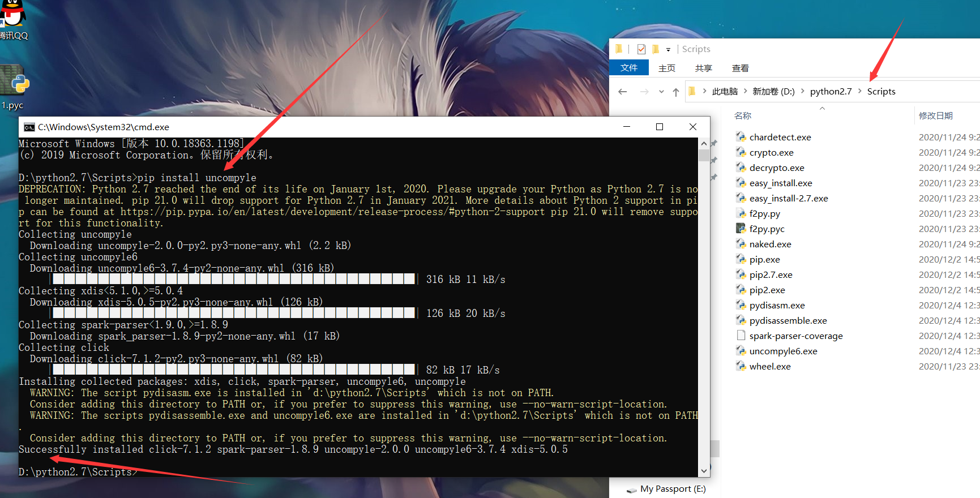
Task: Go up one folder level in Explorer
Action: (x=675, y=92)
